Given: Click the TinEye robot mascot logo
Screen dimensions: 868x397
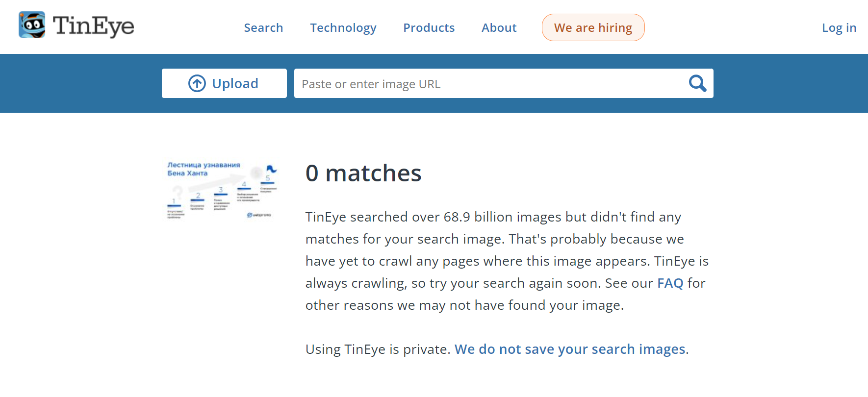Looking at the screenshot, I should 32,25.
